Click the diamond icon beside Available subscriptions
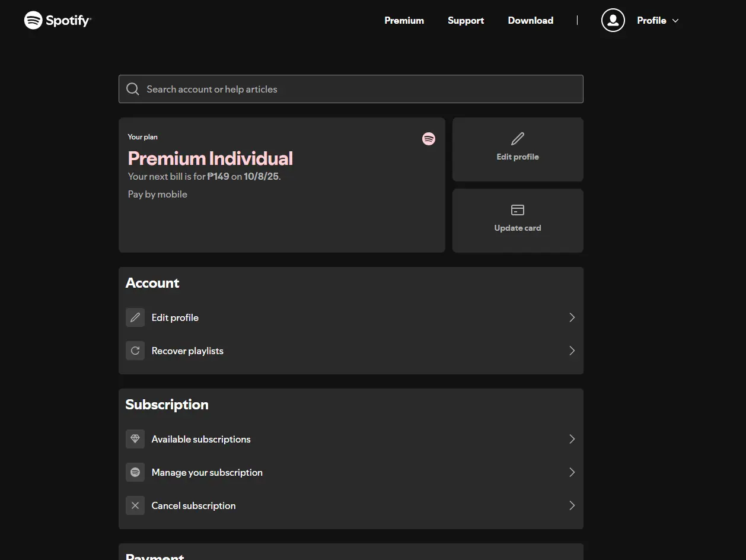The height and width of the screenshot is (560, 746). [135, 439]
